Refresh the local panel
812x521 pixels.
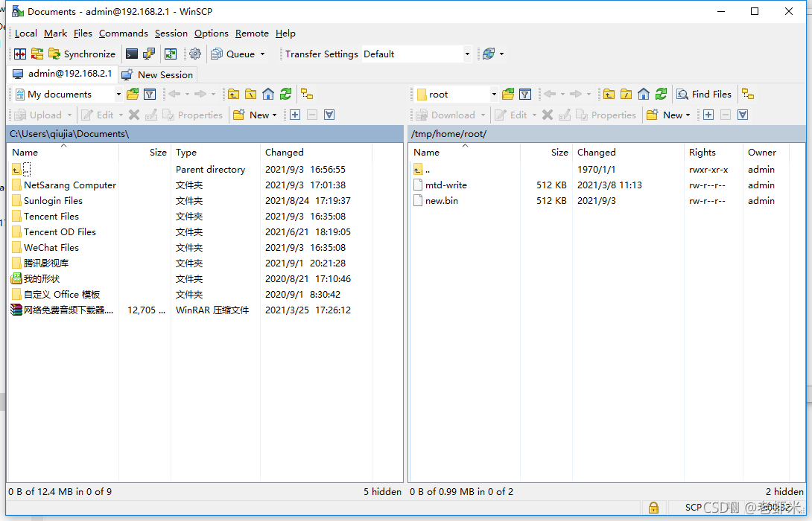(x=286, y=95)
